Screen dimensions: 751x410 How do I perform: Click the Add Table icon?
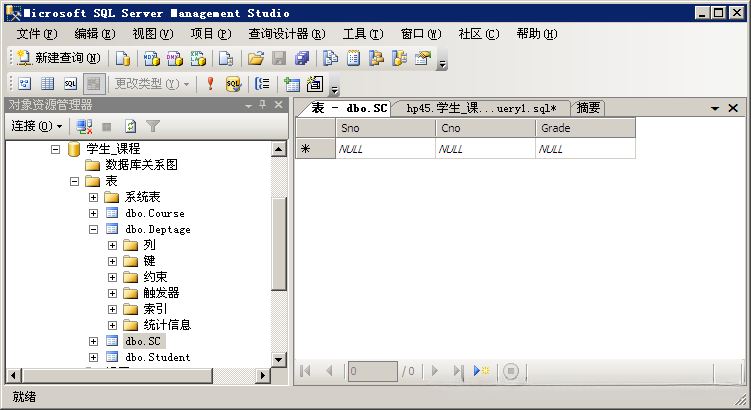[291, 84]
